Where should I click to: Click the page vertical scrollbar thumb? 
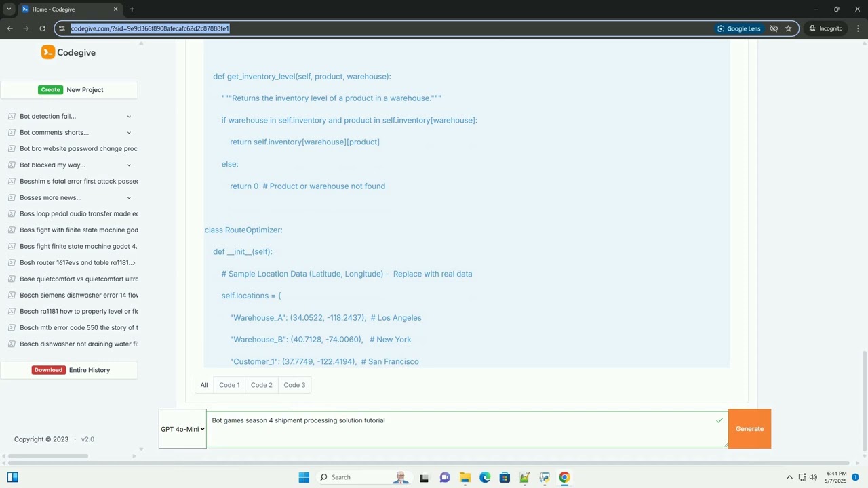pos(864,400)
